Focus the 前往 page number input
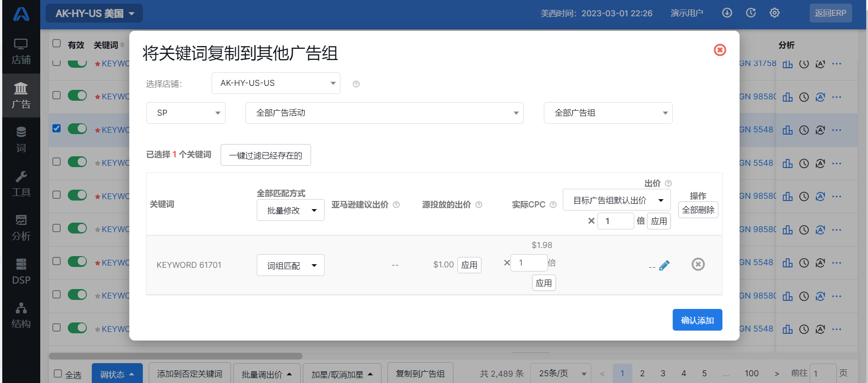 pyautogui.click(x=823, y=374)
